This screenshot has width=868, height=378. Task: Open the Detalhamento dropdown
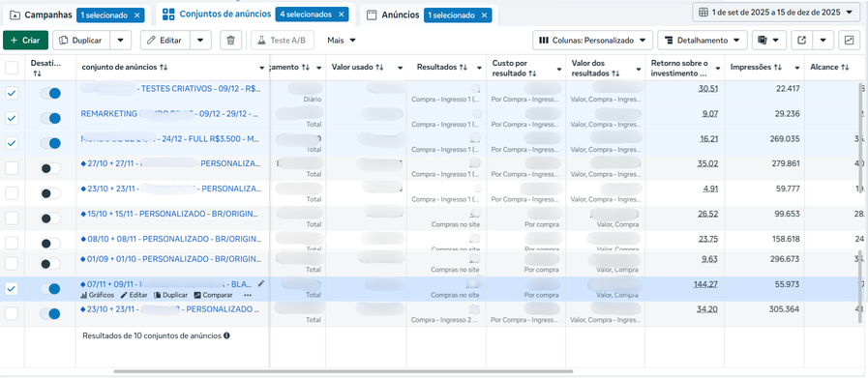pyautogui.click(x=703, y=41)
